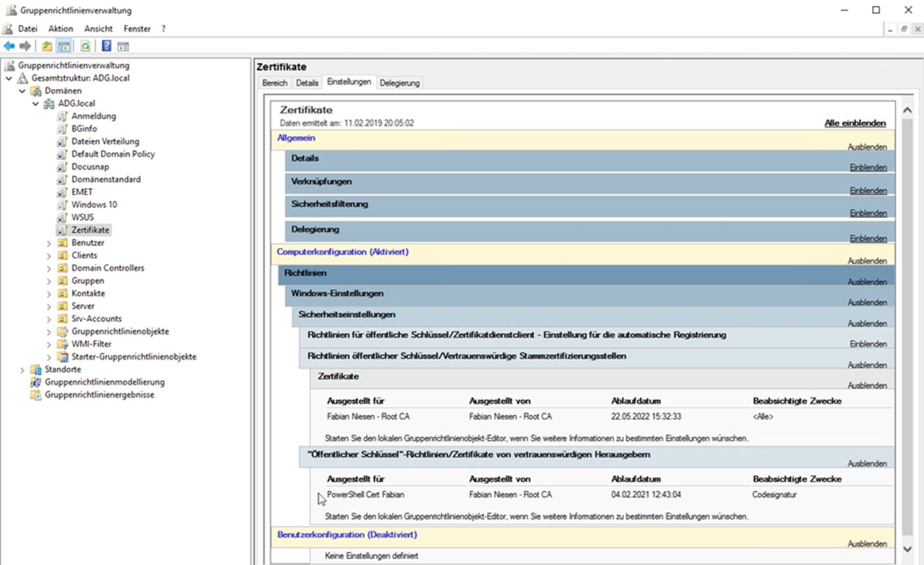The image size is (924, 565).
Task: Select the Anmeldung GPO icon
Action: click(x=62, y=116)
